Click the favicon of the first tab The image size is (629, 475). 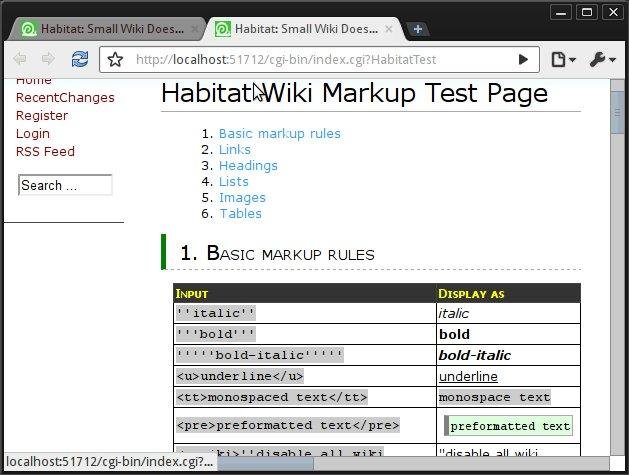point(29,29)
